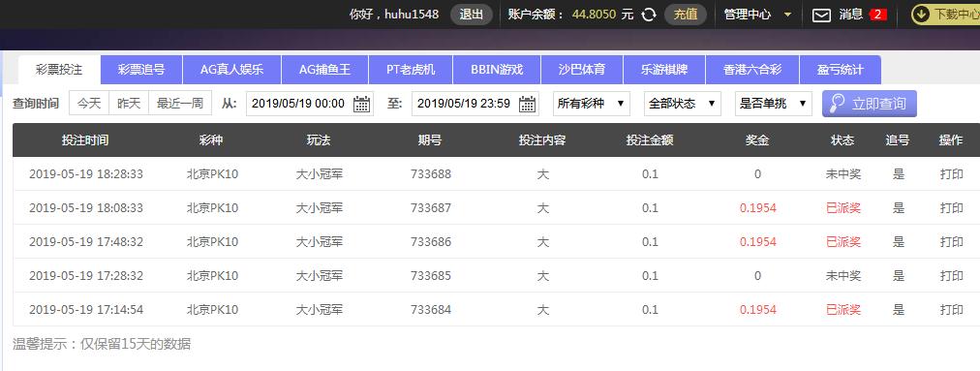Click timestamp 2019-05-19 17:28:32
980x371 pixels.
85,275
